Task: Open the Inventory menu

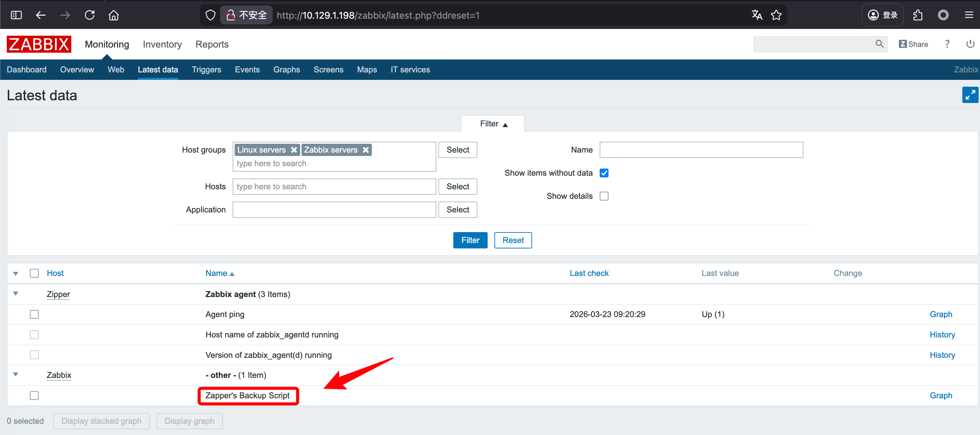Action: [x=162, y=44]
